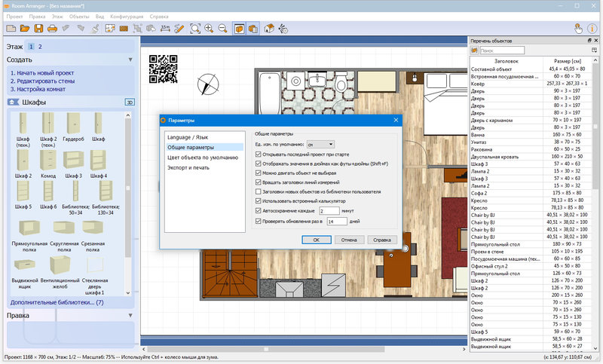Open the info icon at top right

pos(592,29)
